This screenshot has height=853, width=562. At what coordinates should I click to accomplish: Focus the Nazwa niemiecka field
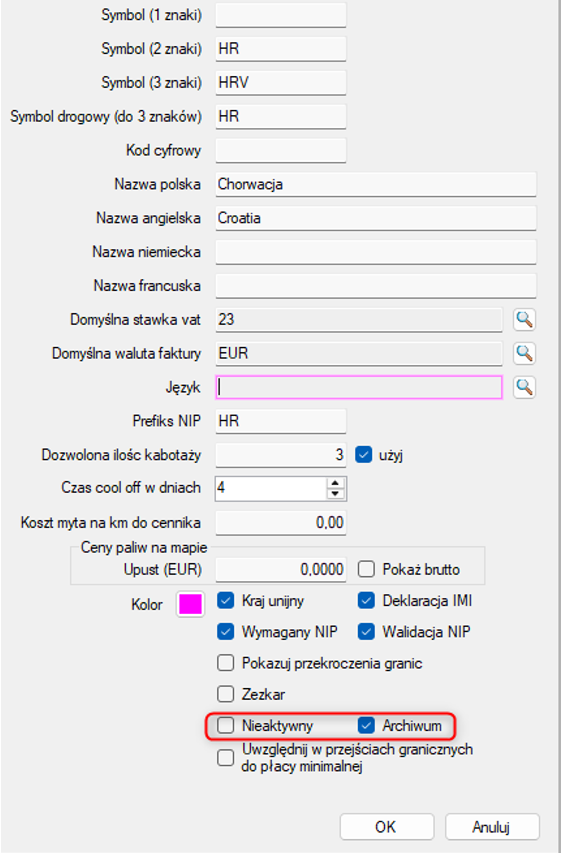[376, 252]
